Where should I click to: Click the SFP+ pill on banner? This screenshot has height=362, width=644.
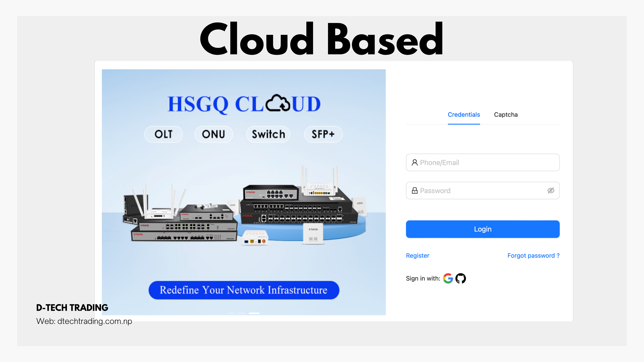point(323,134)
